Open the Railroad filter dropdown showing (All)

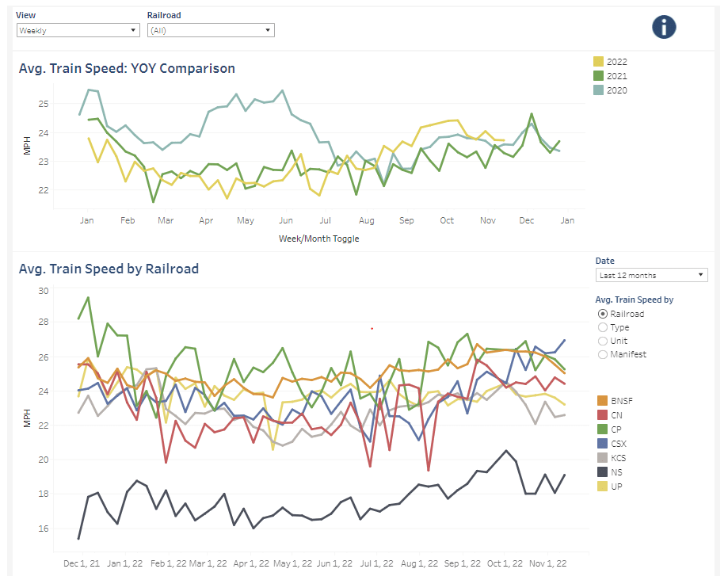tap(210, 29)
